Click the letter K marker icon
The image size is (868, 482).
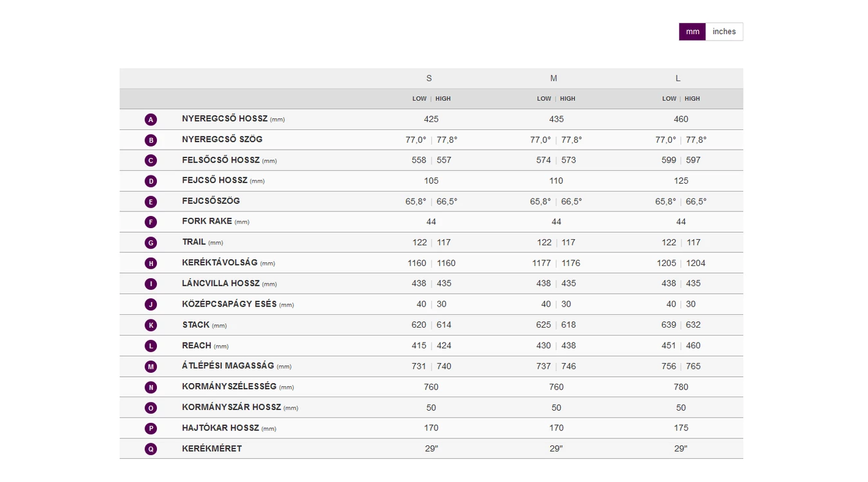(150, 325)
